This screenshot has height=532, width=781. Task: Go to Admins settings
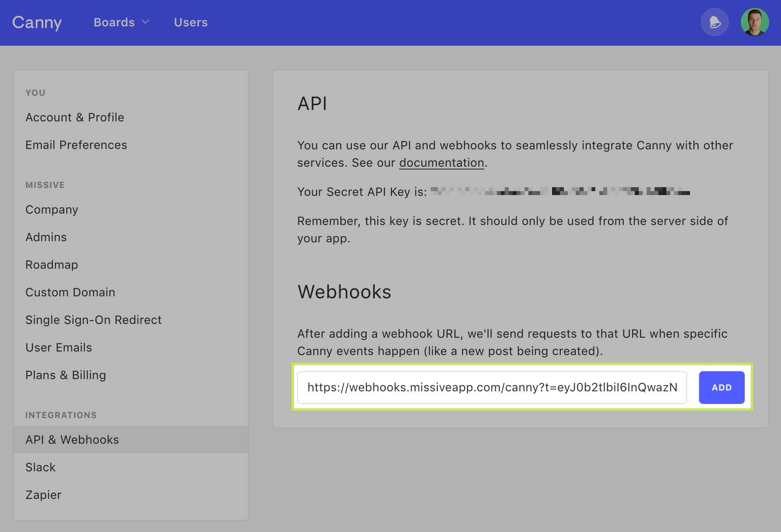(46, 237)
